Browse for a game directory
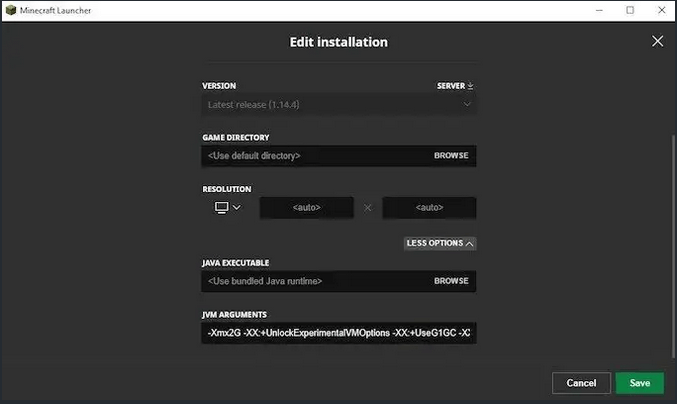The image size is (677, 404). tap(451, 155)
